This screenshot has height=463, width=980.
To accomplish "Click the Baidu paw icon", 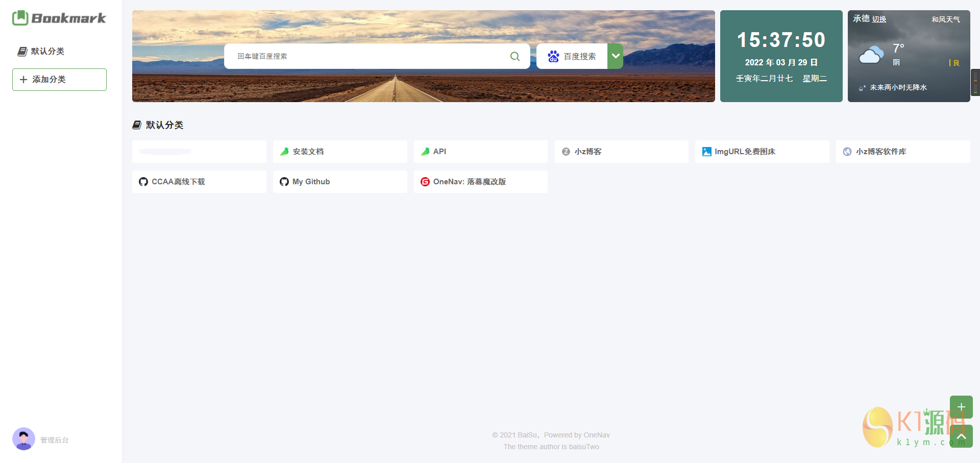I will (x=553, y=56).
